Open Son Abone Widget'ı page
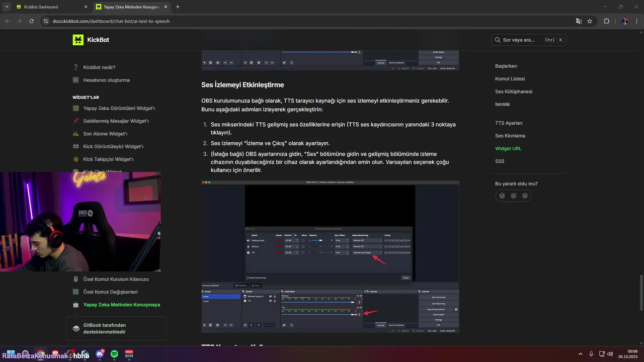644x362 pixels. pyautogui.click(x=105, y=134)
